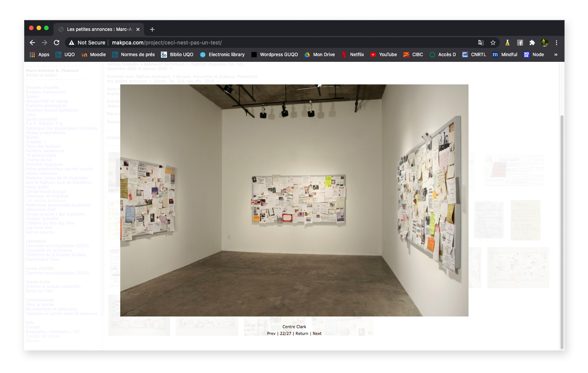588x373 pixels.
Task: Go back to the previous page
Action: 32,43
